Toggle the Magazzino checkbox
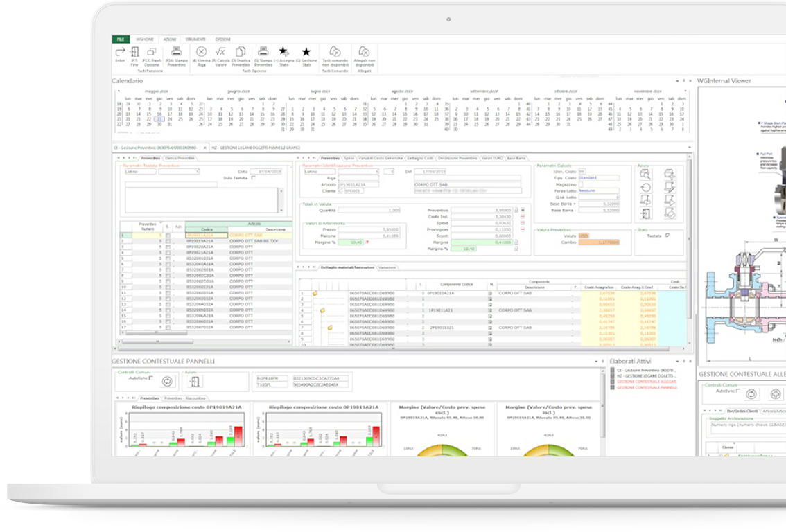 (x=581, y=184)
